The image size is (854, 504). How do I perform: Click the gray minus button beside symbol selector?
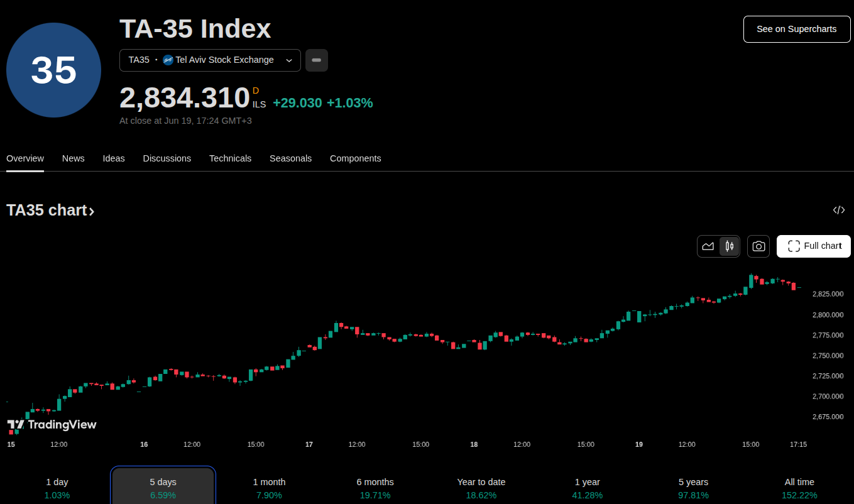pos(316,60)
